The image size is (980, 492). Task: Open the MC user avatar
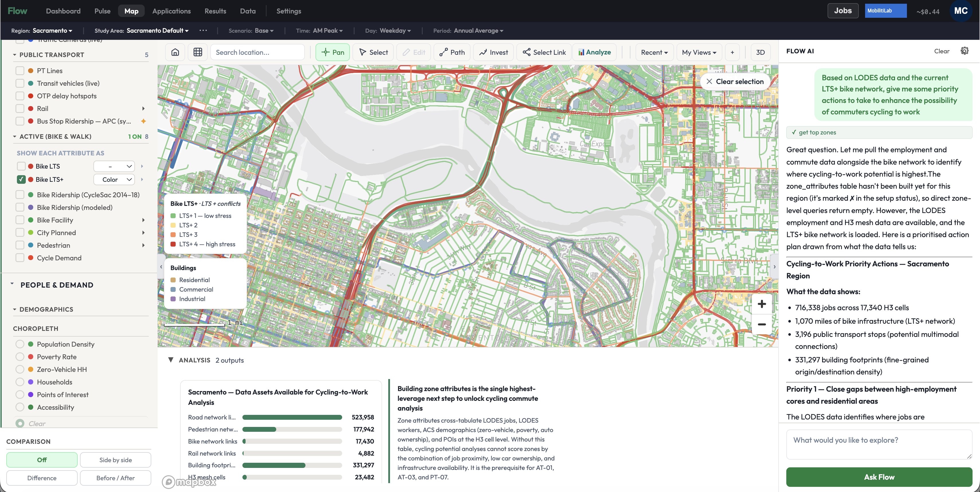[x=961, y=11]
